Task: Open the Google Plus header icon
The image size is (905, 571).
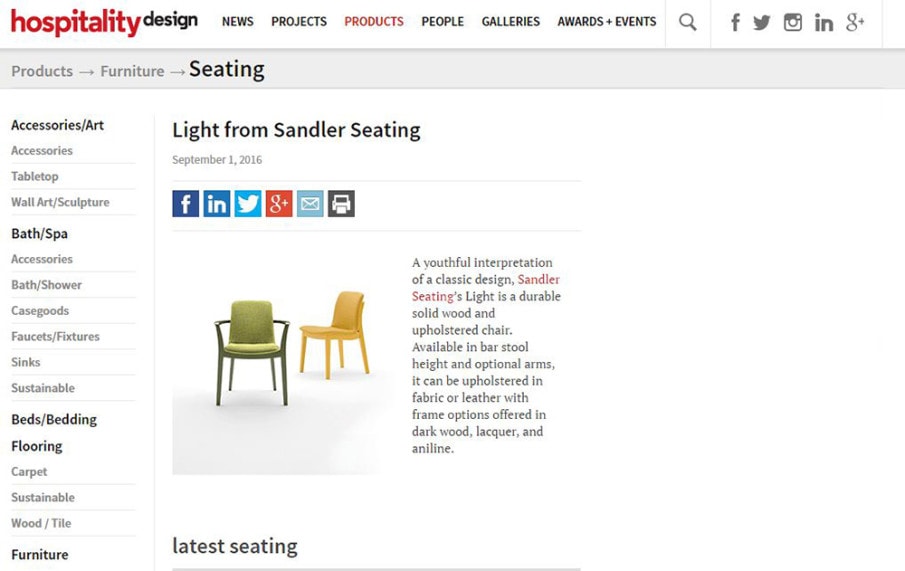Action: pos(855,22)
